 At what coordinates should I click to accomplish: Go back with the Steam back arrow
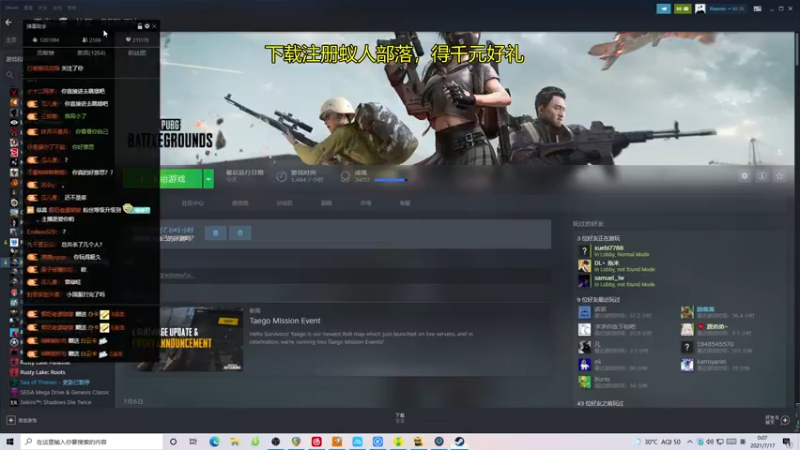8,22
